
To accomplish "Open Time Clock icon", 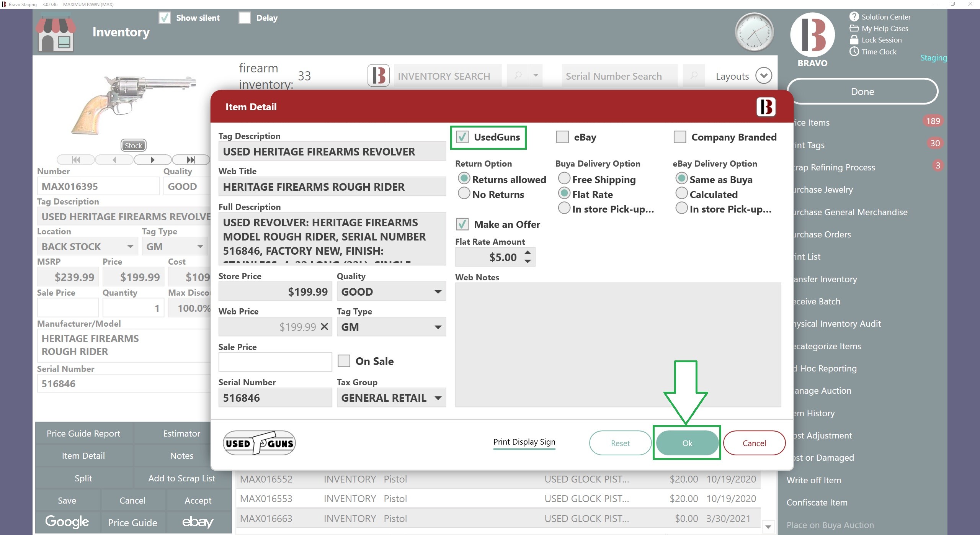I will click(854, 51).
